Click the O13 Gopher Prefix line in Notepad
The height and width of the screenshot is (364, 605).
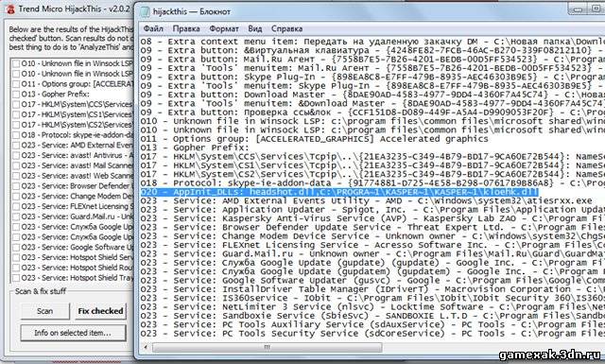click(x=195, y=147)
